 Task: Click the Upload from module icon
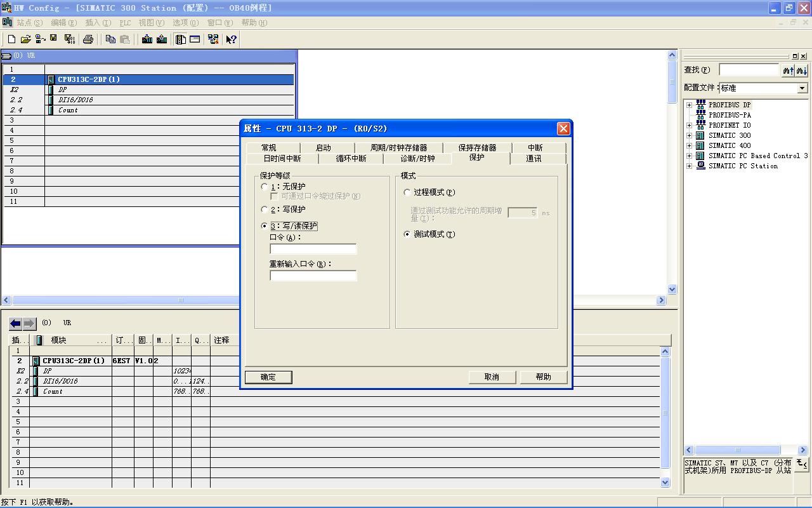(162, 39)
